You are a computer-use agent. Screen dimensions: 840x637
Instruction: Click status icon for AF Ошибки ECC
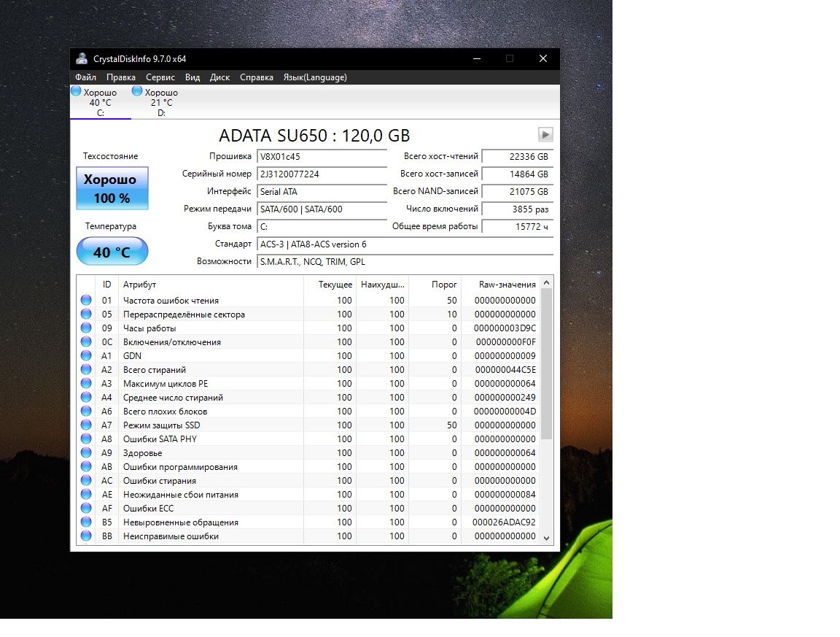click(86, 509)
